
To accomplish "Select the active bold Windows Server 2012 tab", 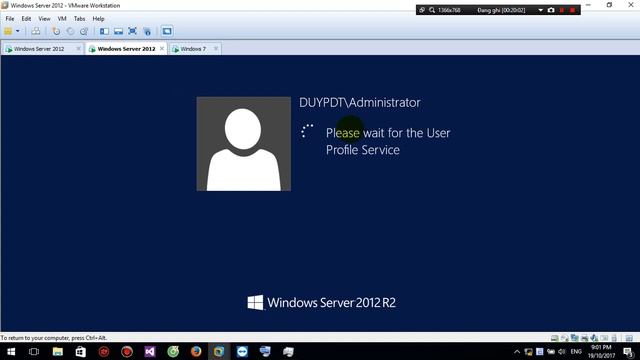I will click(126, 49).
